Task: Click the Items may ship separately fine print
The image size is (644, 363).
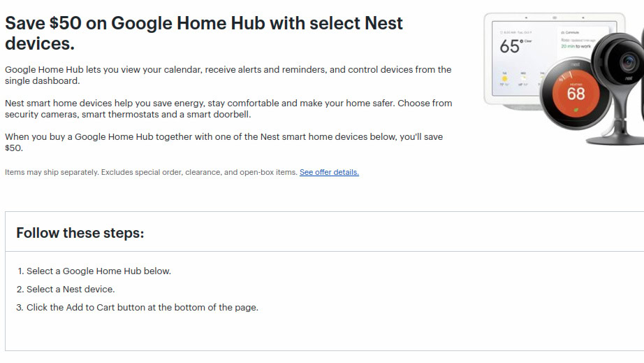Action: click(151, 172)
